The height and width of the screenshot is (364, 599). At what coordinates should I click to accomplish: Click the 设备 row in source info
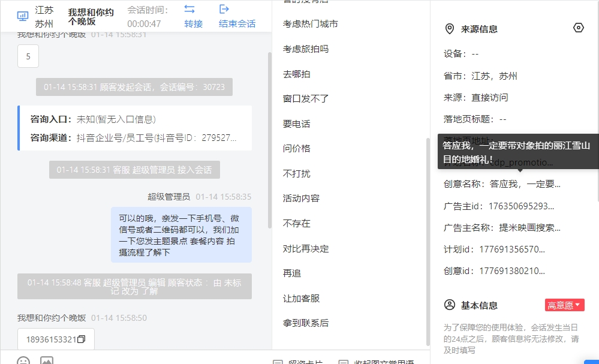click(460, 54)
